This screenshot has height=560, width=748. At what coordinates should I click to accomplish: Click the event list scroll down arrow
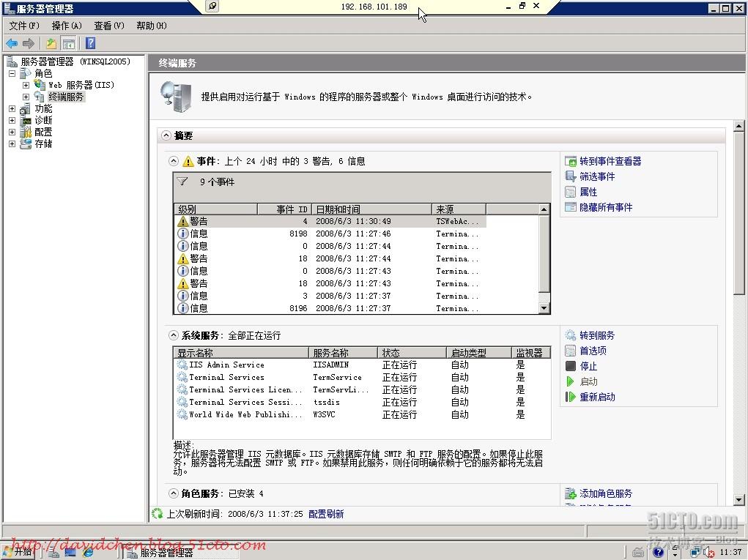[544, 308]
